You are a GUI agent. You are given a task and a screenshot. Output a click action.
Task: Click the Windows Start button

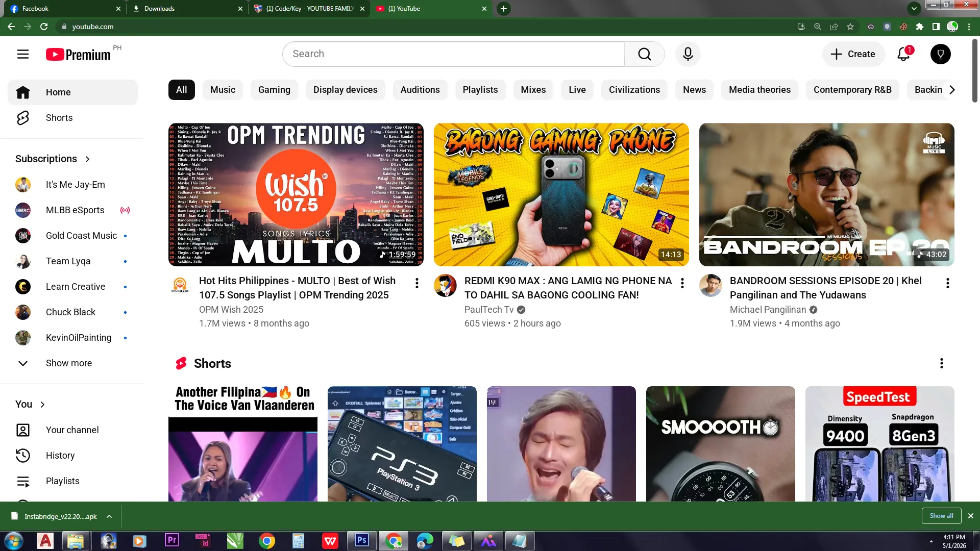pos(14,540)
